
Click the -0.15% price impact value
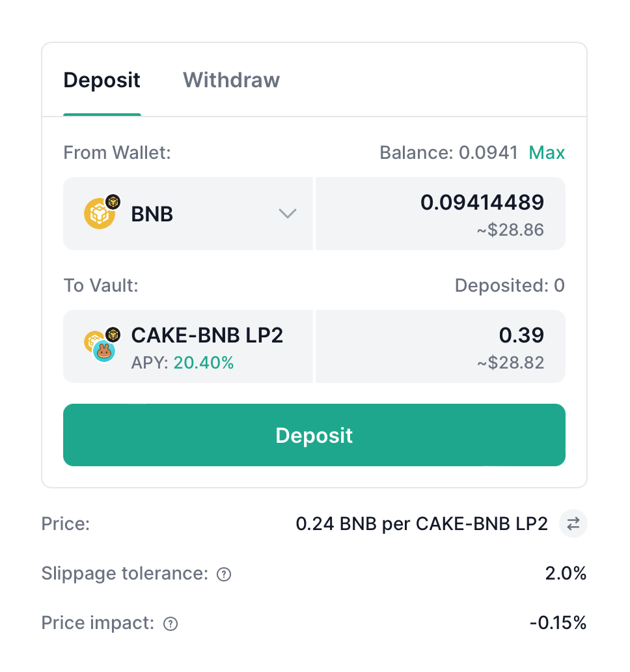558,623
